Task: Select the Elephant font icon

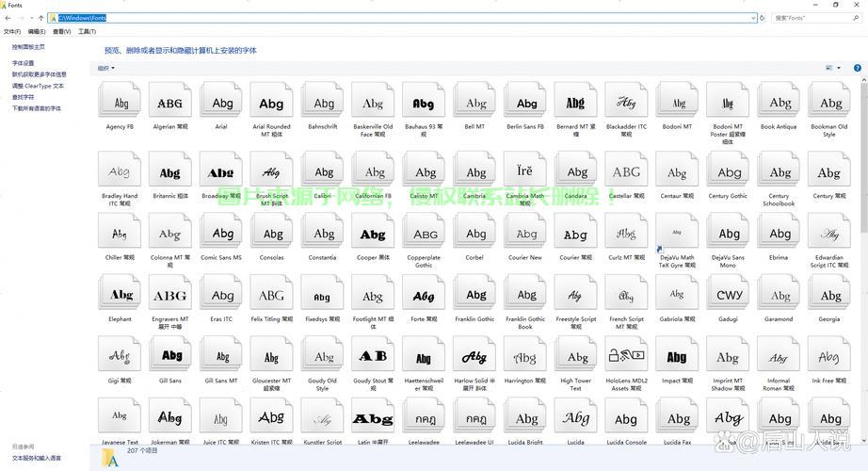Action: coord(120,293)
